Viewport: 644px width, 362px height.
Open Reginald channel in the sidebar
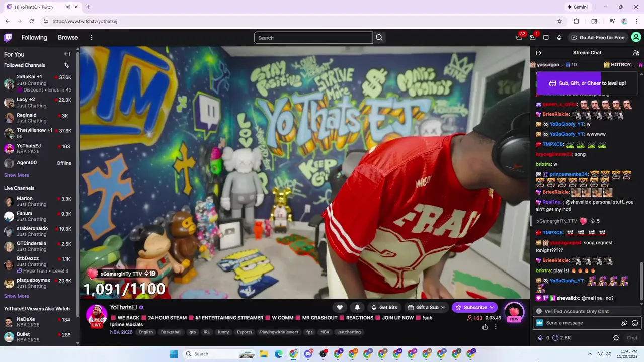click(x=38, y=118)
